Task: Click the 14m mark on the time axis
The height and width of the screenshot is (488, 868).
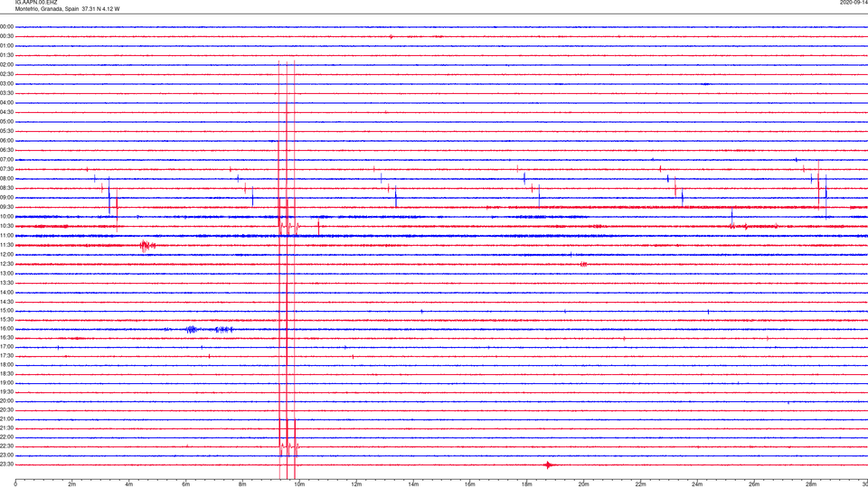Action: click(413, 484)
